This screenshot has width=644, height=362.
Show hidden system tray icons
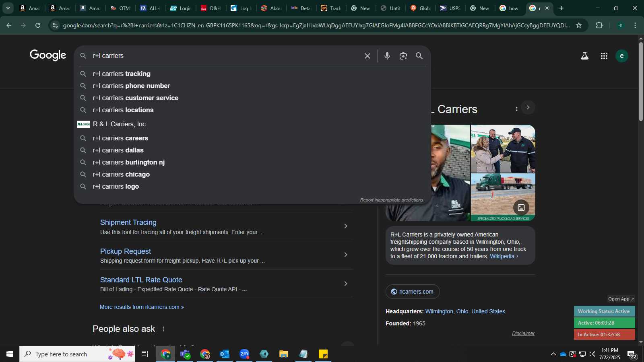point(553,354)
